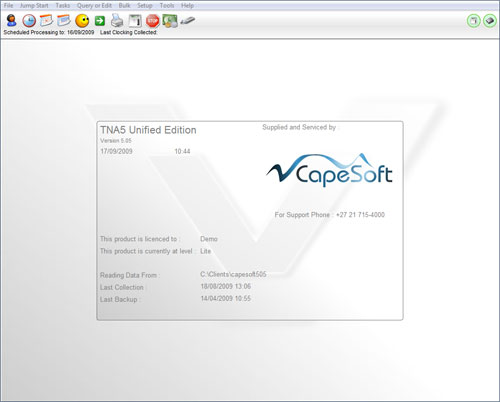
Task: Click the Reading Data From label
Action: point(130,275)
